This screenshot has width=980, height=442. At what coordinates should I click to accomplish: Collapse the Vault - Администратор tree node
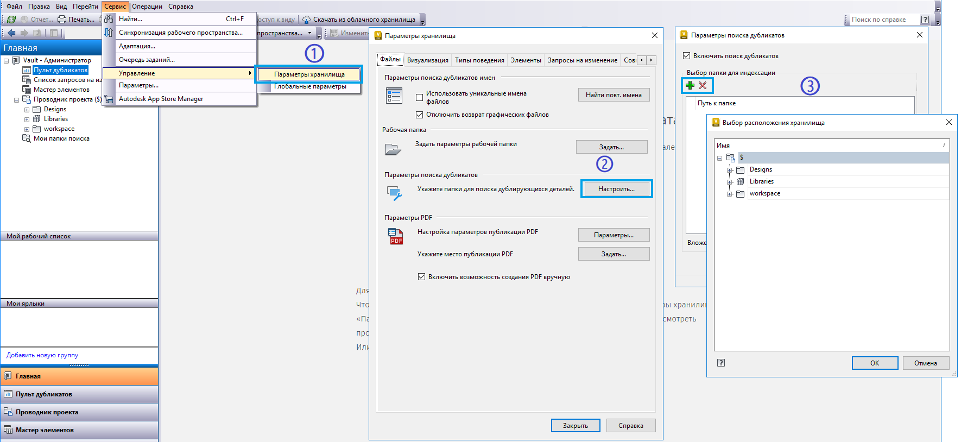[7, 61]
